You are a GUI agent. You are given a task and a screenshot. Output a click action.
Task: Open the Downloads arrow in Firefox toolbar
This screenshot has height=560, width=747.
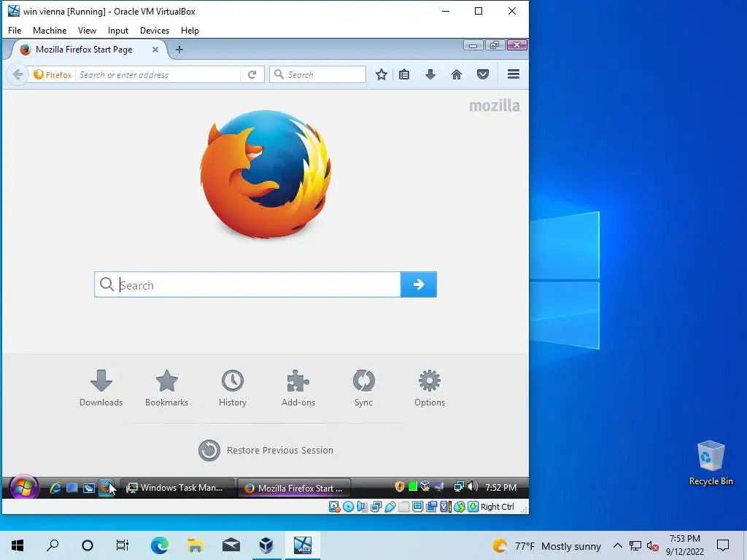tap(430, 74)
